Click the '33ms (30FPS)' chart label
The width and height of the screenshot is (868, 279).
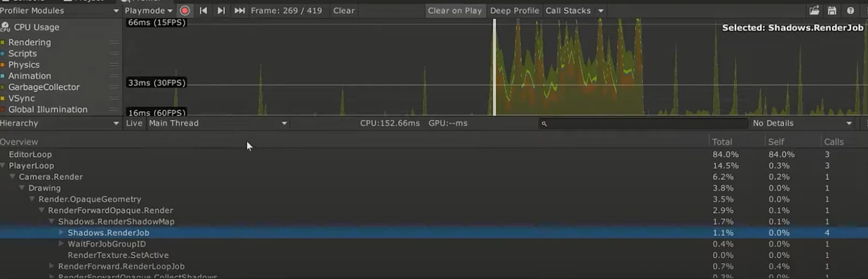[x=156, y=83]
